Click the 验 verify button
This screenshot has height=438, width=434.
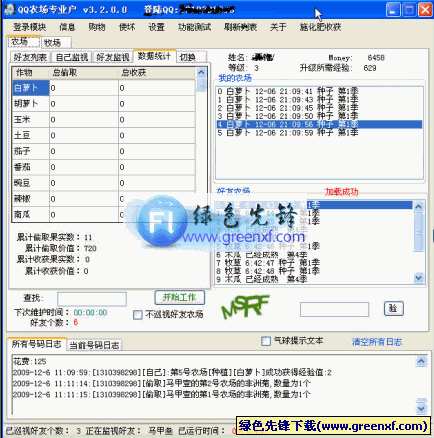tap(393, 309)
